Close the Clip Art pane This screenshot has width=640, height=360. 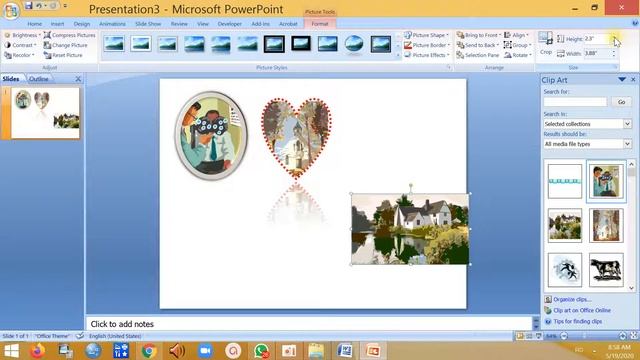633,80
